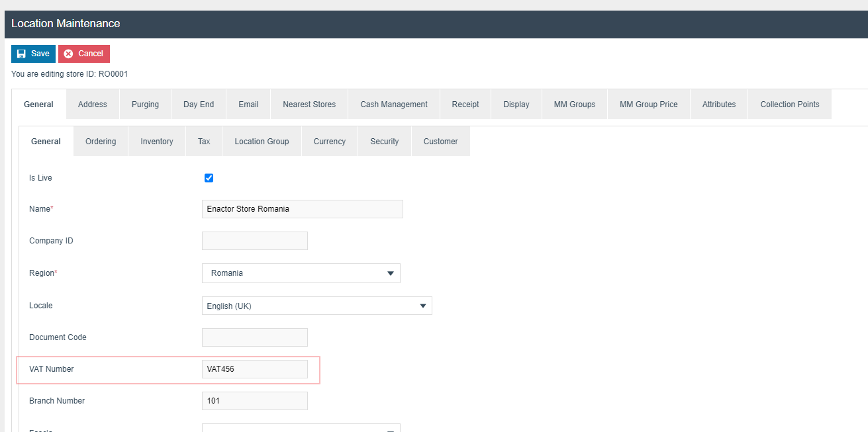Expand the Locale dropdown showing English (UK)

coord(316,306)
